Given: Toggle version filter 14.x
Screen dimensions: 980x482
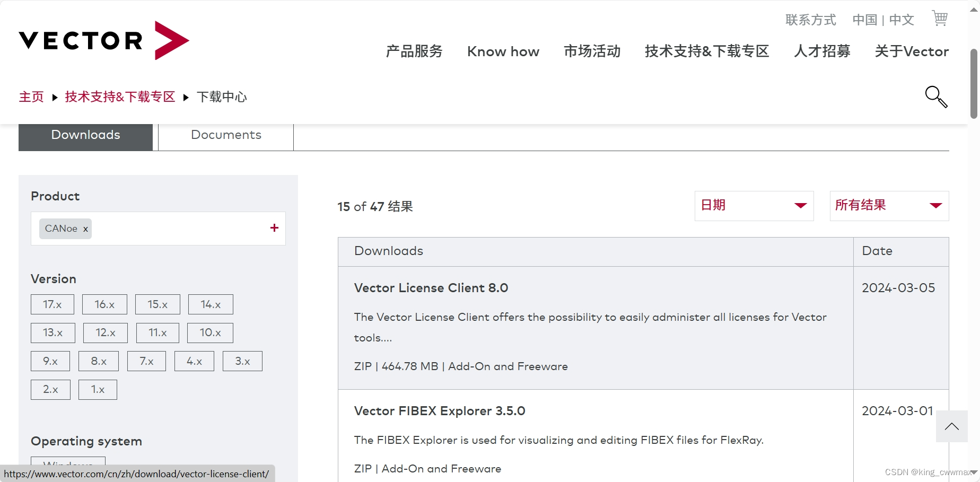Looking at the screenshot, I should (x=211, y=304).
